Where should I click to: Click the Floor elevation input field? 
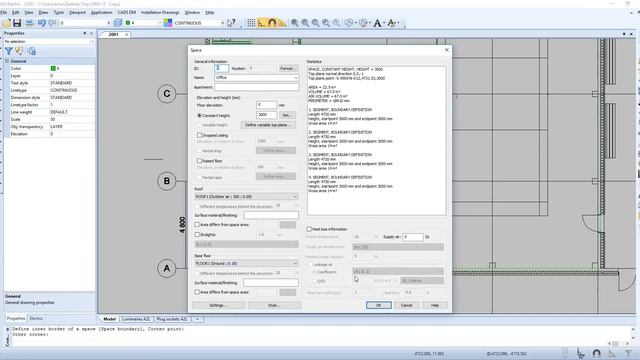(x=267, y=105)
